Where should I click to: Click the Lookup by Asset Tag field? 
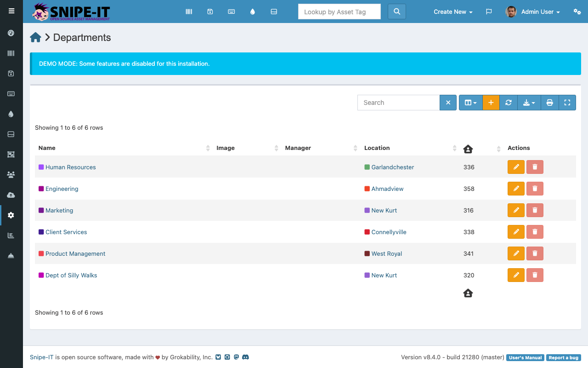point(339,11)
